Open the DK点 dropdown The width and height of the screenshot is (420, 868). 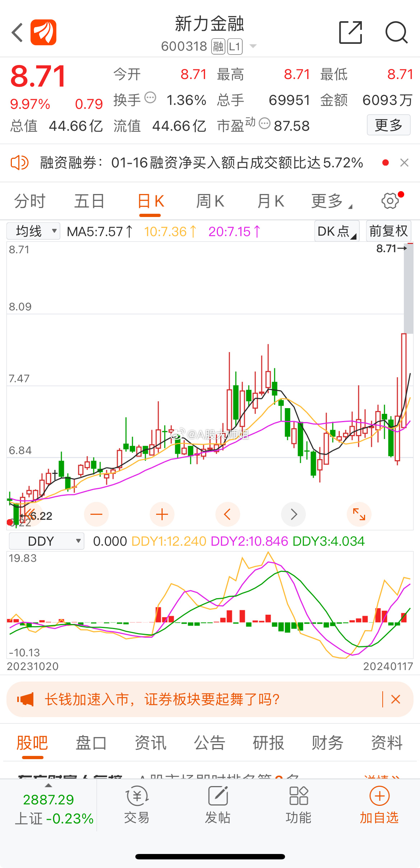337,231
